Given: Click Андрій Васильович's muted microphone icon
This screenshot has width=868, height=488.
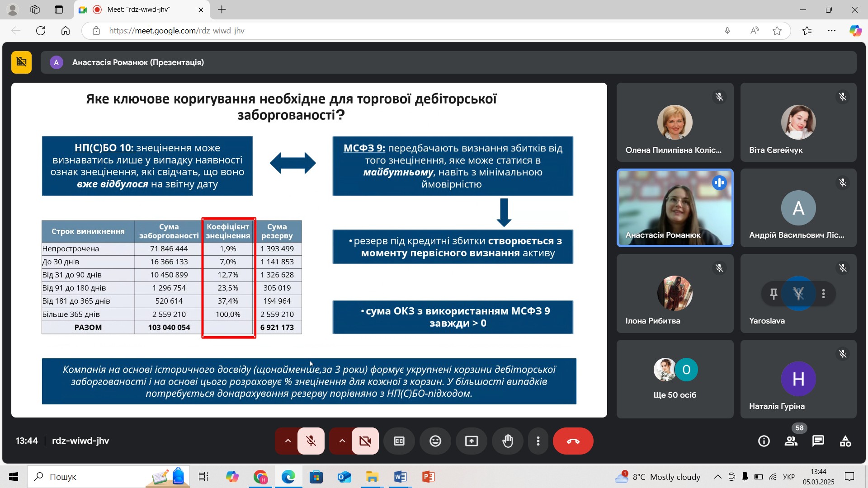Looking at the screenshot, I should tap(843, 183).
